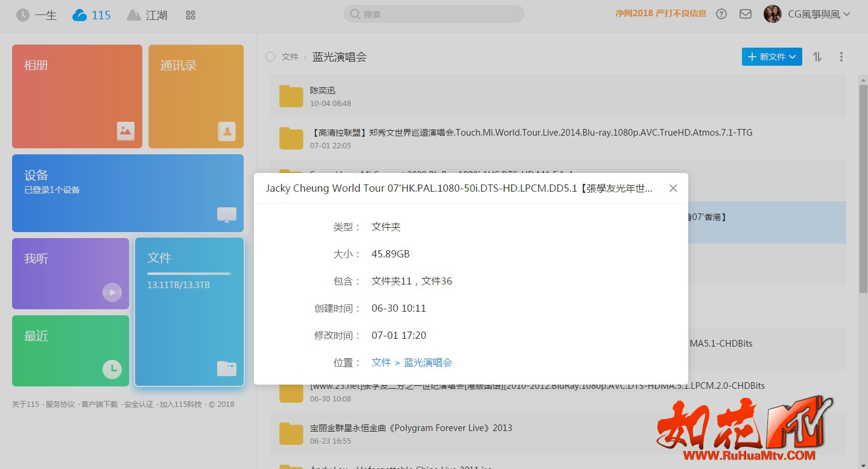This screenshot has height=469, width=868.
Task: Click the 文件夹11，文件36 contents value
Action: [x=412, y=281]
